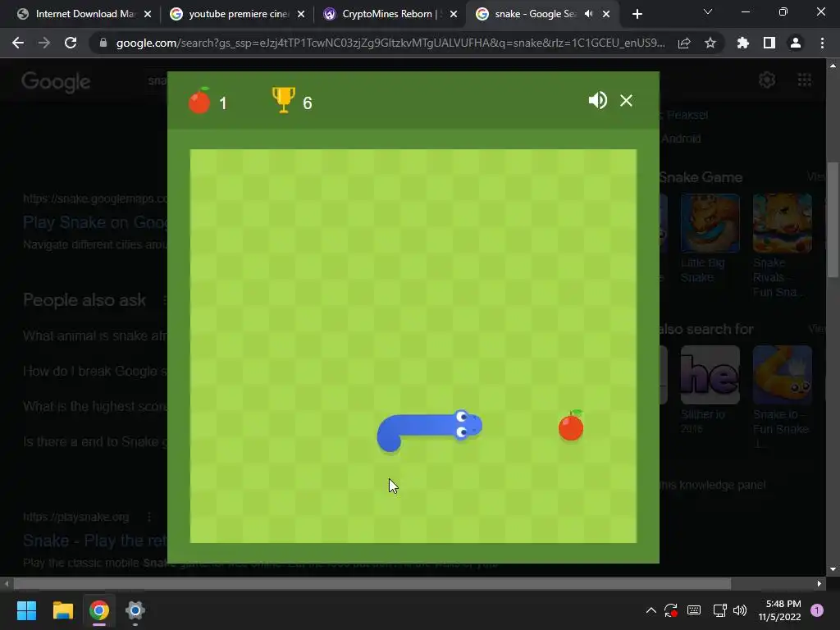This screenshot has height=630, width=840.
Task: Click the blue snake's head
Action: (467, 426)
